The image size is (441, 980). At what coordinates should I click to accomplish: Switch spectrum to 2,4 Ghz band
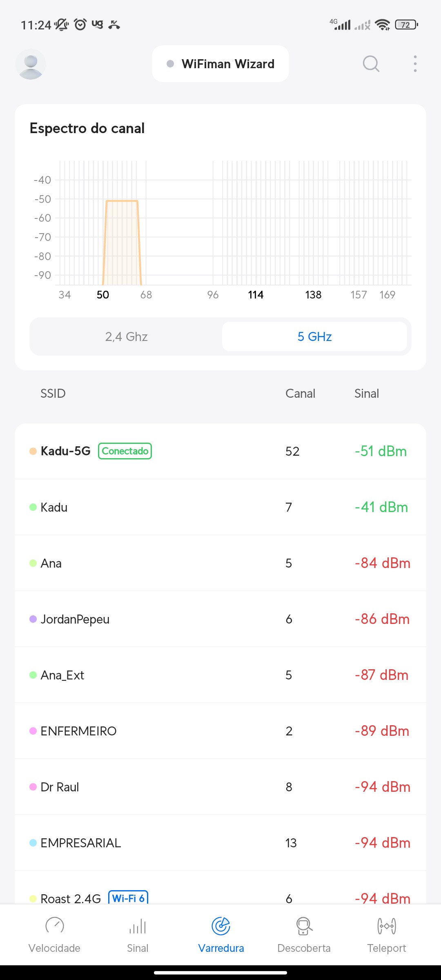coord(126,336)
